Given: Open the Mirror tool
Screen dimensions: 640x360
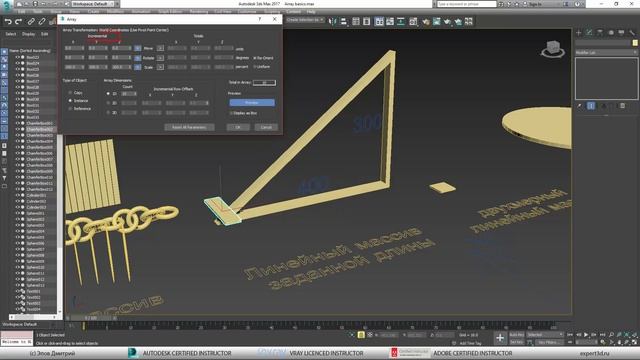Looking at the screenshot, I should (x=333, y=21).
